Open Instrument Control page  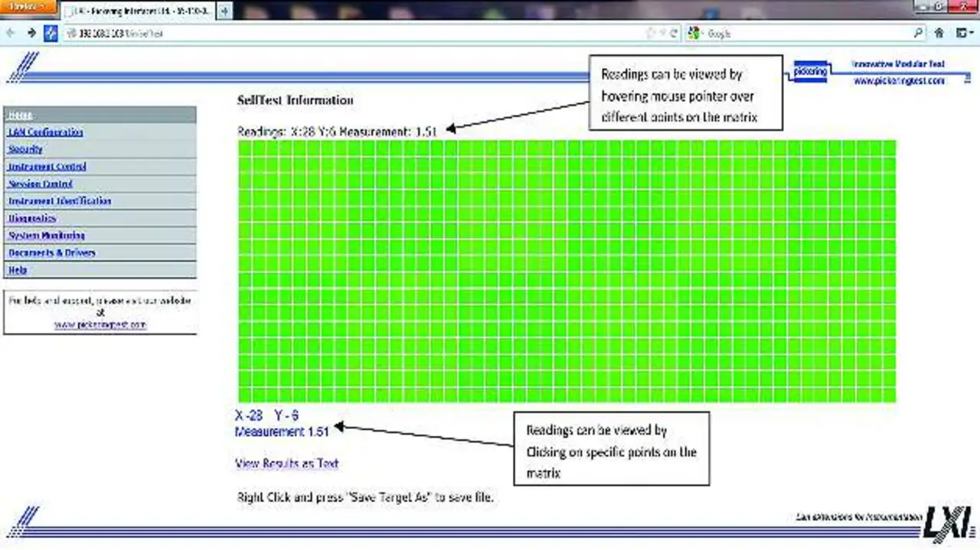click(x=47, y=167)
